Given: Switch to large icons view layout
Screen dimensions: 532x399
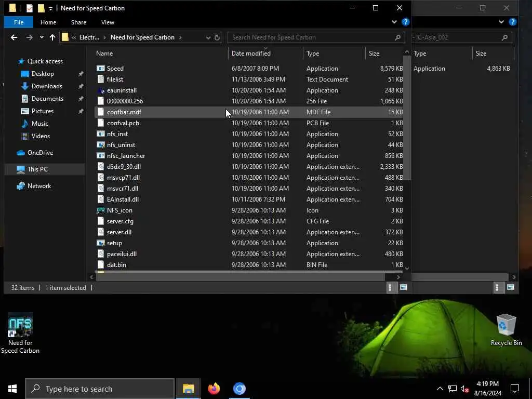Looking at the screenshot, I should (x=403, y=287).
